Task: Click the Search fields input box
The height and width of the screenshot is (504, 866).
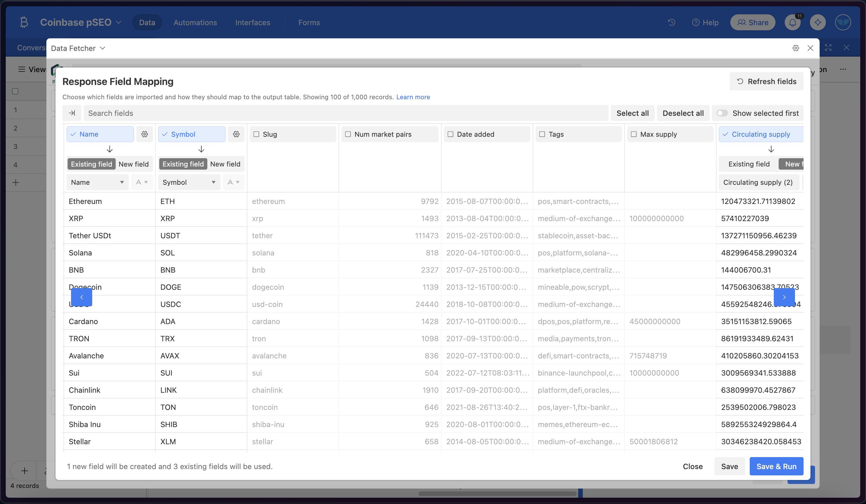Action: point(345,113)
